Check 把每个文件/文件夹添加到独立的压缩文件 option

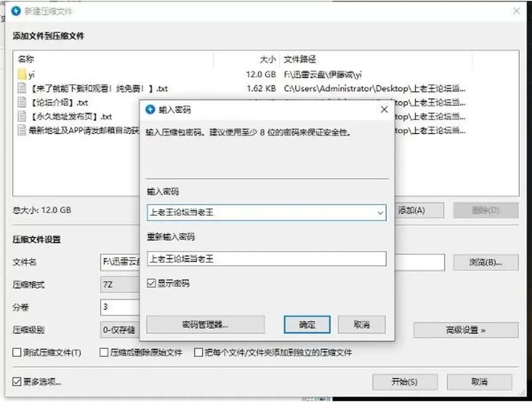pos(198,353)
